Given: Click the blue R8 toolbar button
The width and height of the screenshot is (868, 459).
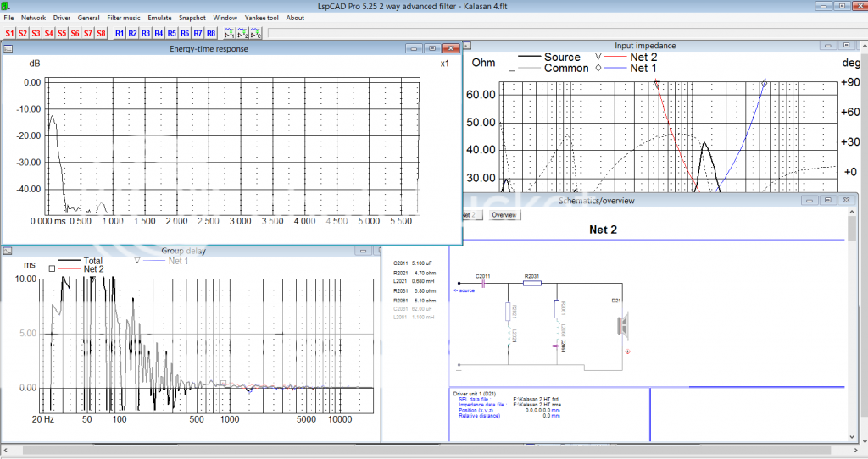Looking at the screenshot, I should (211, 33).
